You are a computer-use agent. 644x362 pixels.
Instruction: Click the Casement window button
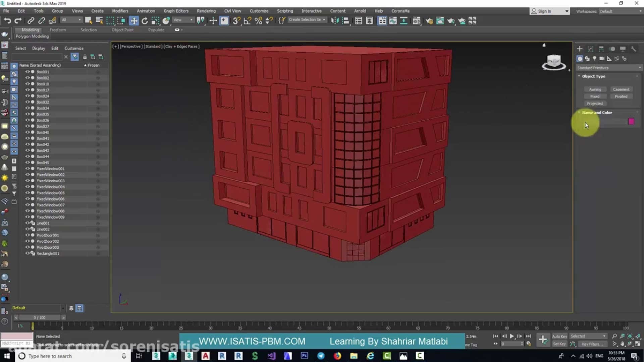621,89
